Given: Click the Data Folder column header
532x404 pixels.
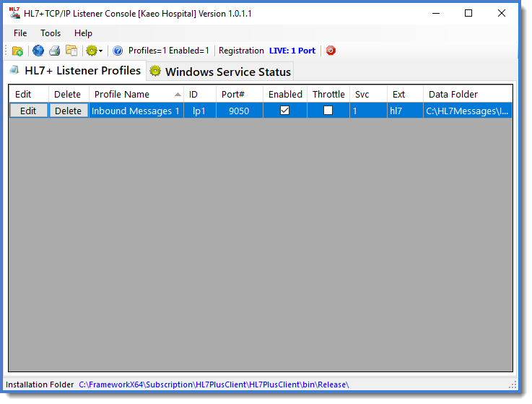Looking at the screenshot, I should (468, 95).
